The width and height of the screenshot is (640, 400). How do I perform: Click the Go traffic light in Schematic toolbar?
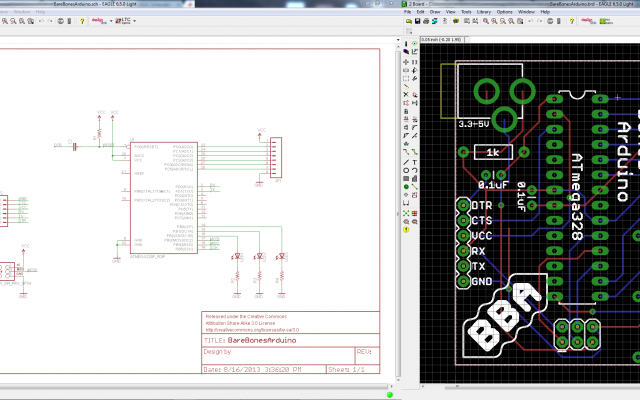[x=69, y=21]
